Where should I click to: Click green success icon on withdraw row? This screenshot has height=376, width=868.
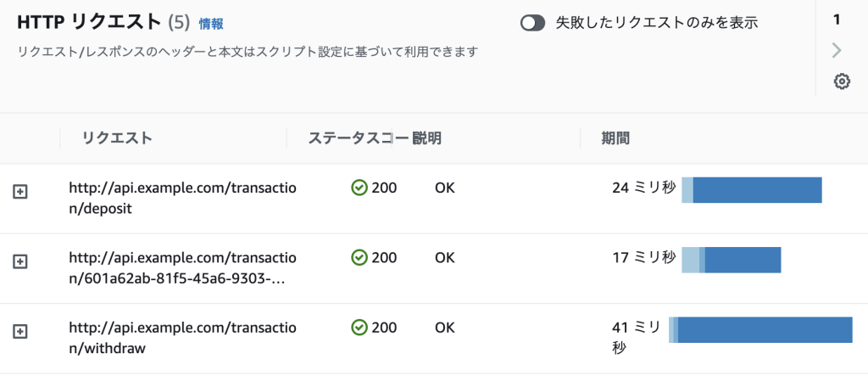359,327
